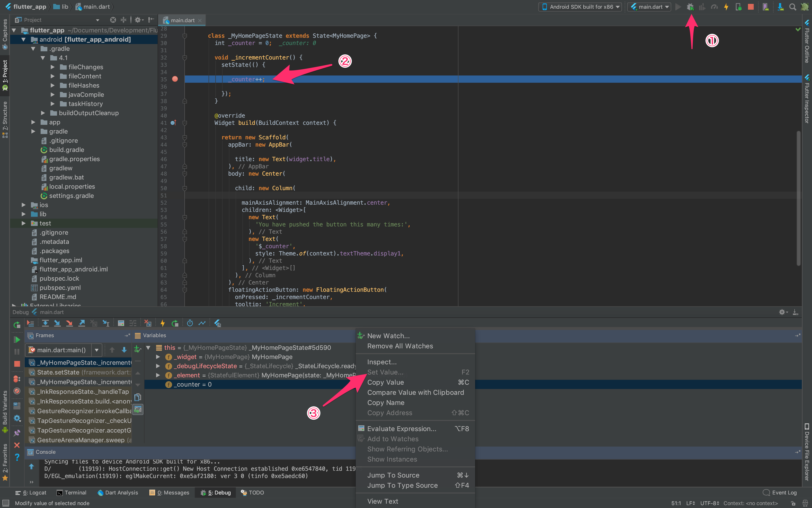Image resolution: width=812 pixels, height=508 pixels.
Task: Start debugging main.dart with the bug icon
Action: tap(690, 7)
